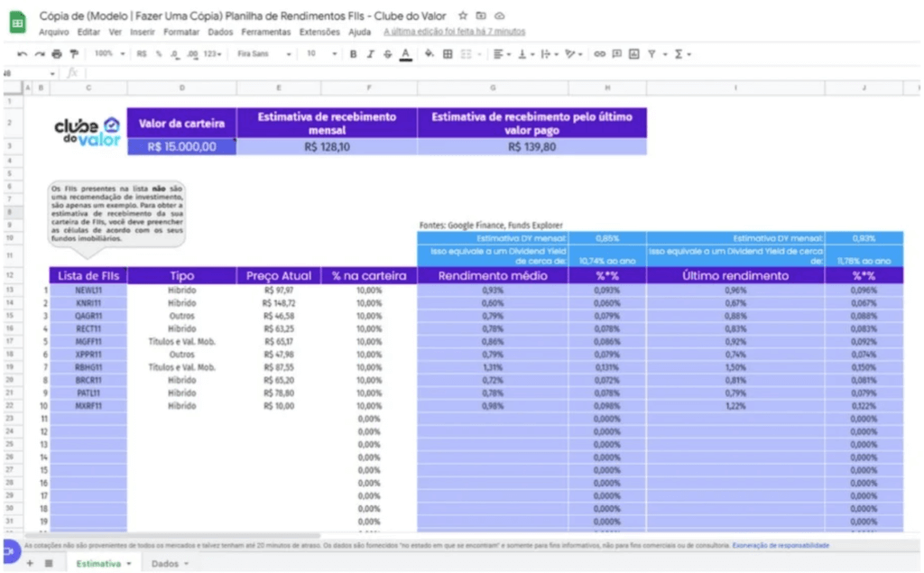Open the Arquivo menu
This screenshot has height=573, width=924.
pyautogui.click(x=53, y=32)
